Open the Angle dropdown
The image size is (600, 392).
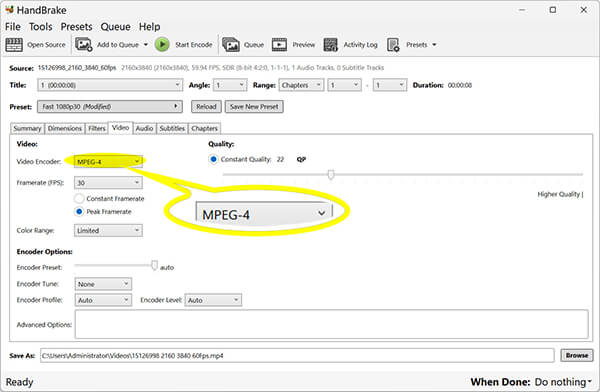coord(230,85)
